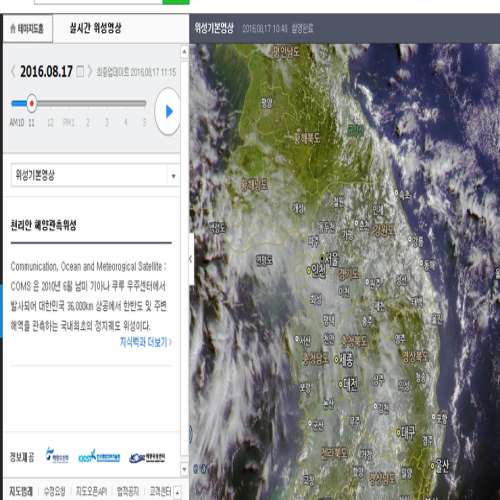Click the green search button at top

coord(176,2)
